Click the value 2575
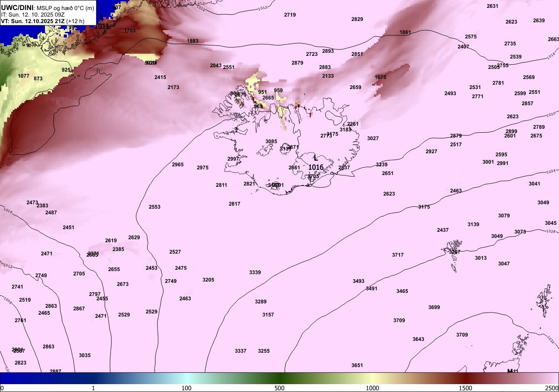This screenshot has height=392, width=559. [471, 37]
